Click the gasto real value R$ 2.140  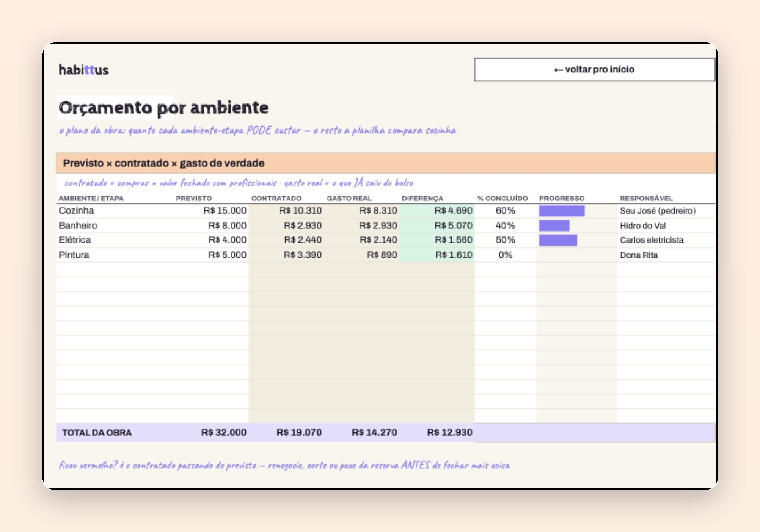point(378,240)
